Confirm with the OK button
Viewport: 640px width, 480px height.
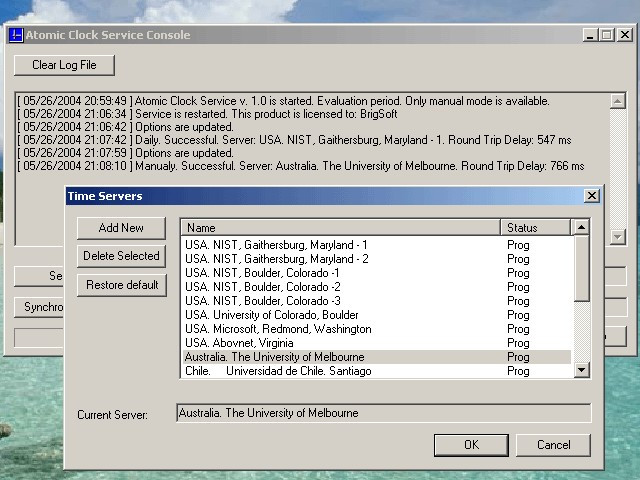point(471,445)
